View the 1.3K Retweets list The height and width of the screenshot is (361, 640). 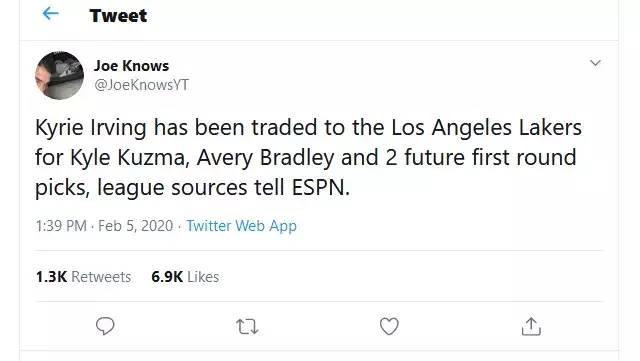83,277
